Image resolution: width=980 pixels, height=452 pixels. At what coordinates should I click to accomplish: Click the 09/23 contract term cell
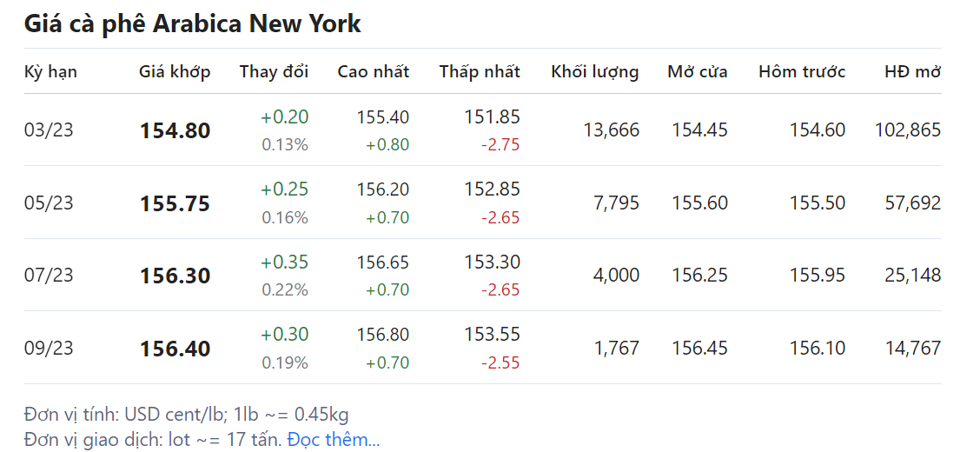coord(49,349)
